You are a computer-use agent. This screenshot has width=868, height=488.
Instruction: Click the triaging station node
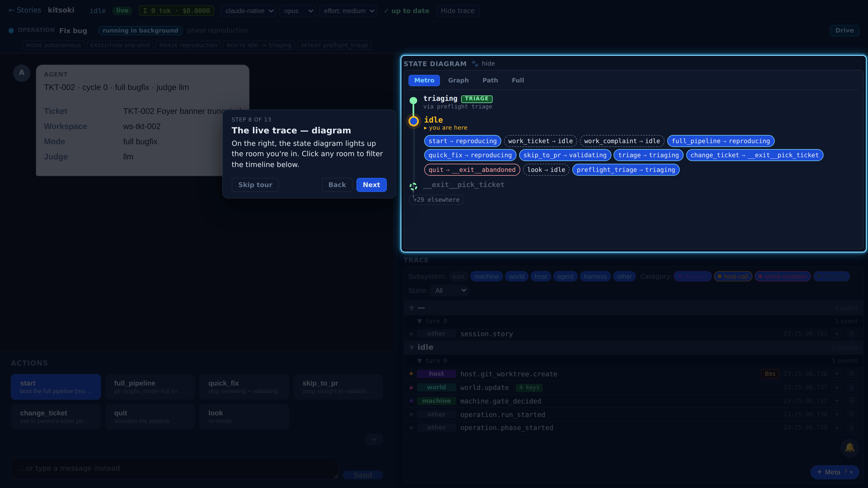click(413, 100)
